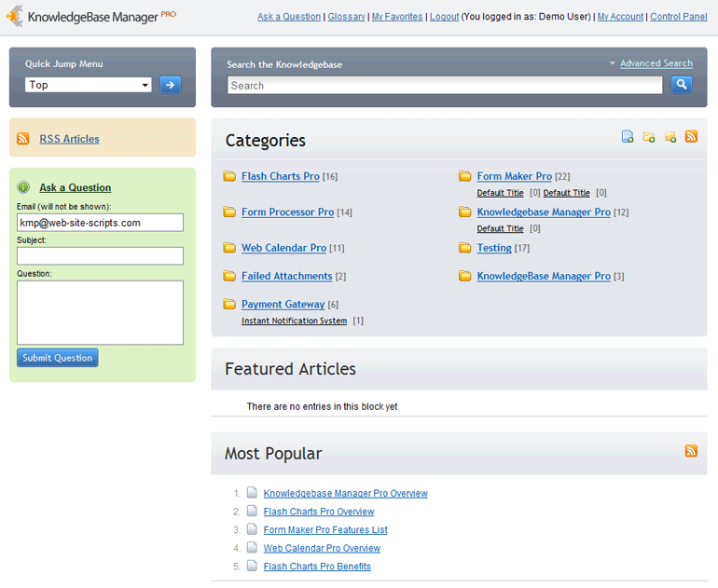Open the RSS Articles link
Image resolution: width=718 pixels, height=588 pixels.
point(69,139)
